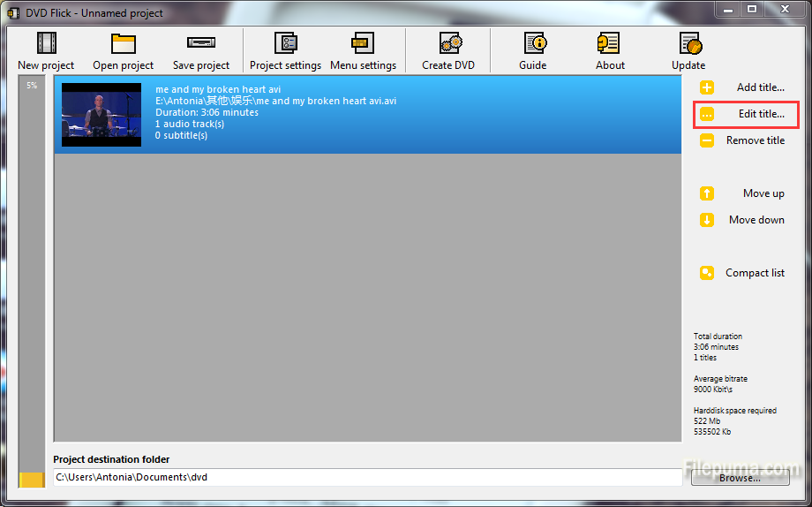This screenshot has height=507, width=812.
Task: Open project via folder icon
Action: [123, 43]
